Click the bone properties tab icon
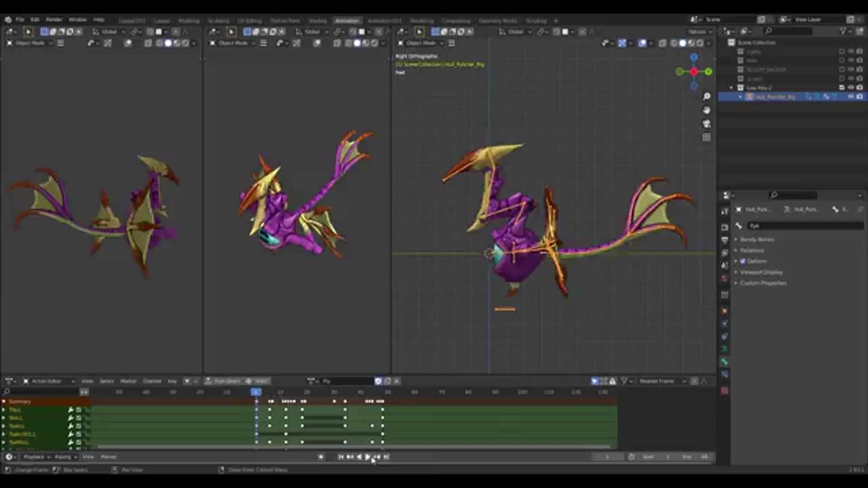The width and height of the screenshot is (868, 488). 725,362
